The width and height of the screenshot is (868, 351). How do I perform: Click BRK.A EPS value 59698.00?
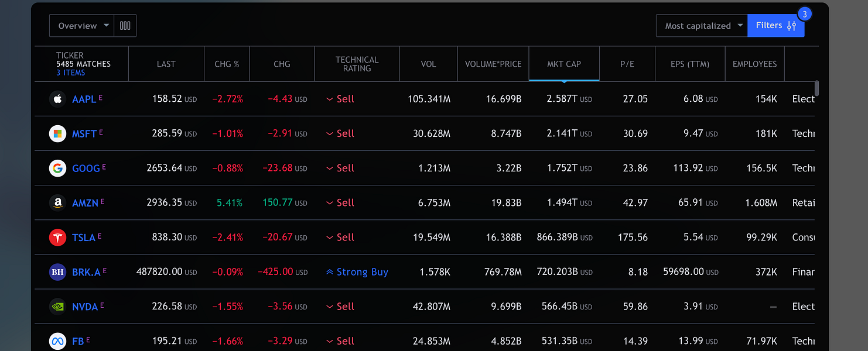pos(683,272)
